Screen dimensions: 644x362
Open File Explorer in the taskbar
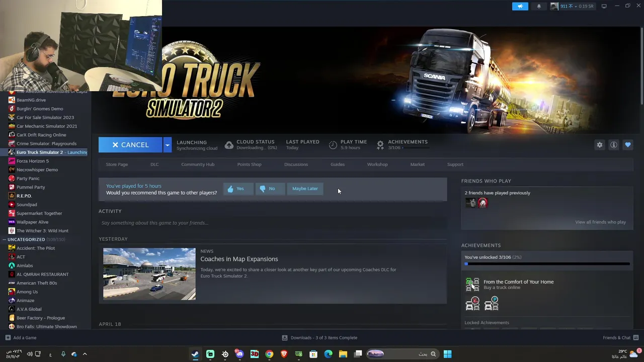click(343, 354)
